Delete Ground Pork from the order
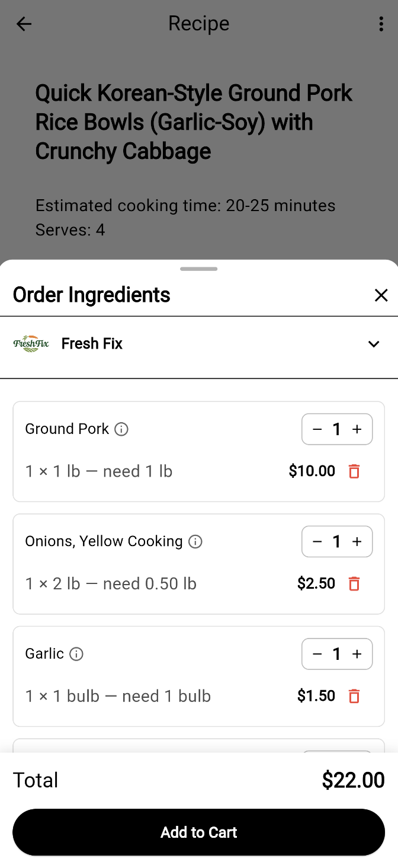The height and width of the screenshot is (868, 398). pyautogui.click(x=354, y=471)
